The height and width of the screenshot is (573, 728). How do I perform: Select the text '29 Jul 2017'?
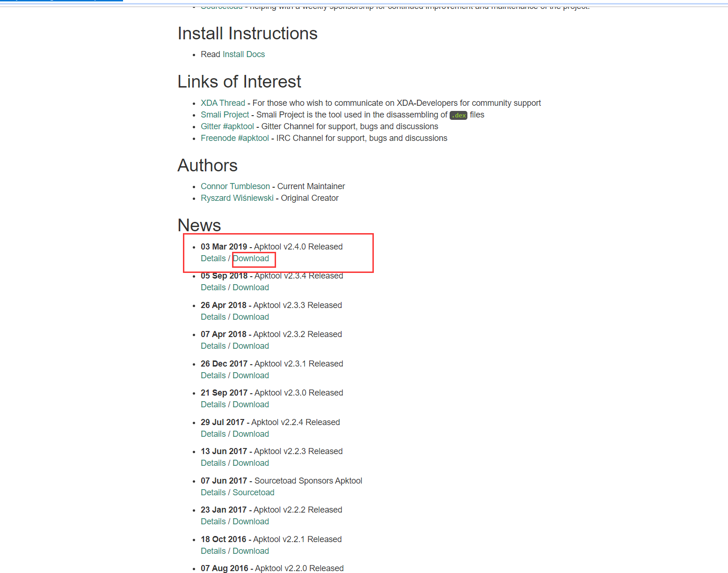223,422
